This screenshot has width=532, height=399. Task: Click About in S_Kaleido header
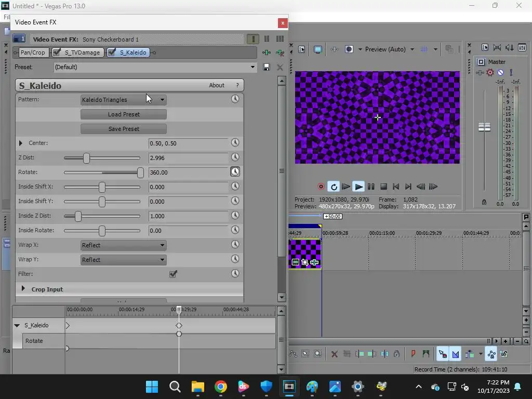[217, 85]
